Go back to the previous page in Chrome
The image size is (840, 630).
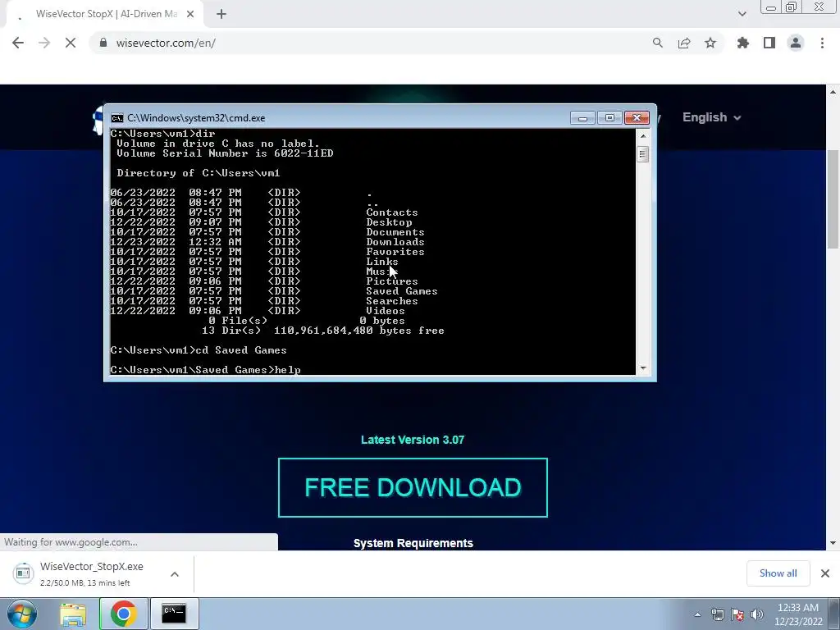pyautogui.click(x=18, y=43)
